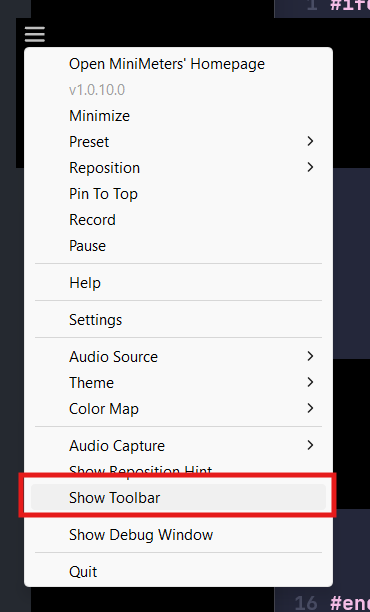The width and height of the screenshot is (370, 612).
Task: Toggle Show Reposition Hint option
Action: (178, 469)
